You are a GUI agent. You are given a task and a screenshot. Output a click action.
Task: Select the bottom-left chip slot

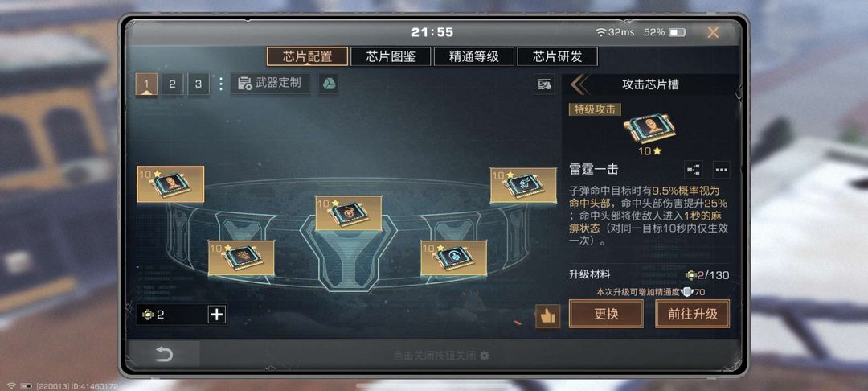[241, 258]
